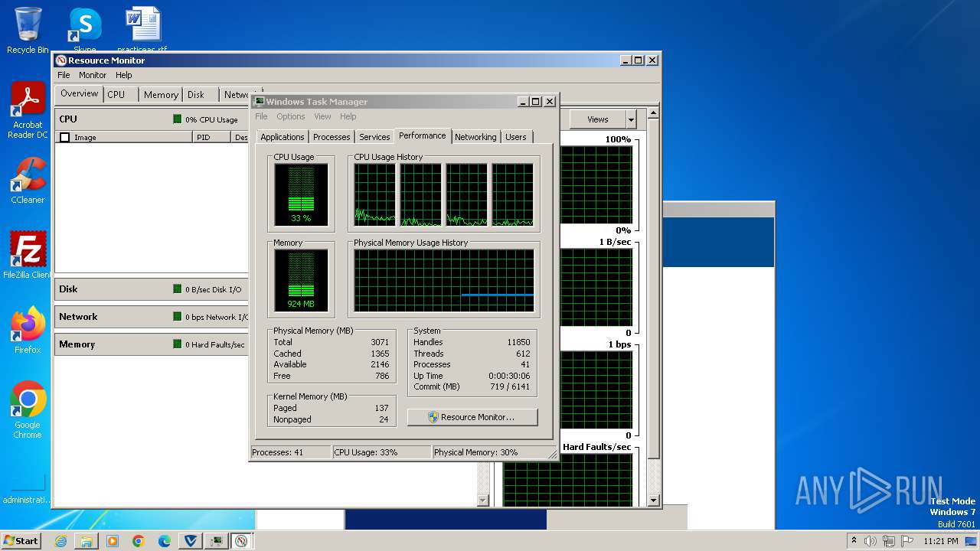Viewport: 980px width, 551px height.
Task: Click the volume speaker tray icon
Action: point(871,541)
